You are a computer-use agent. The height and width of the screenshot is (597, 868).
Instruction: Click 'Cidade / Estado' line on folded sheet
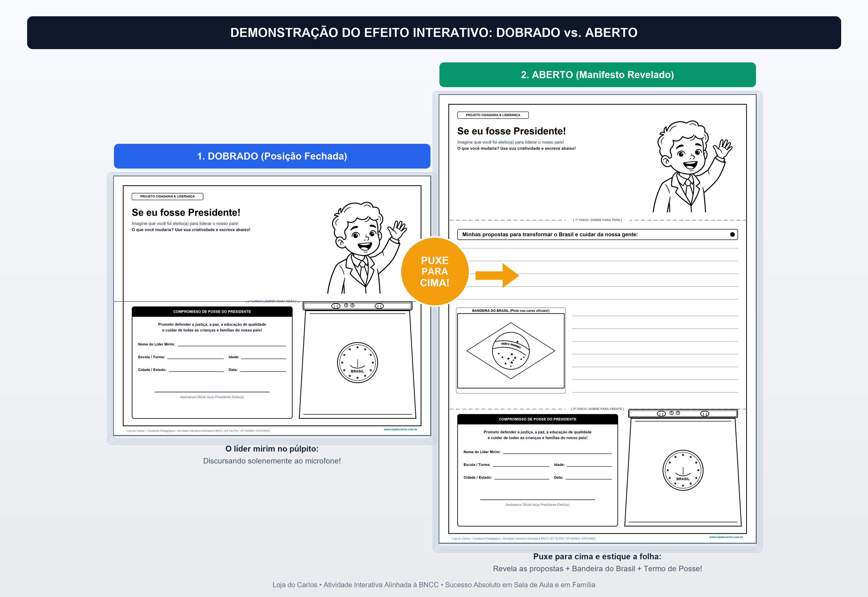click(x=196, y=371)
